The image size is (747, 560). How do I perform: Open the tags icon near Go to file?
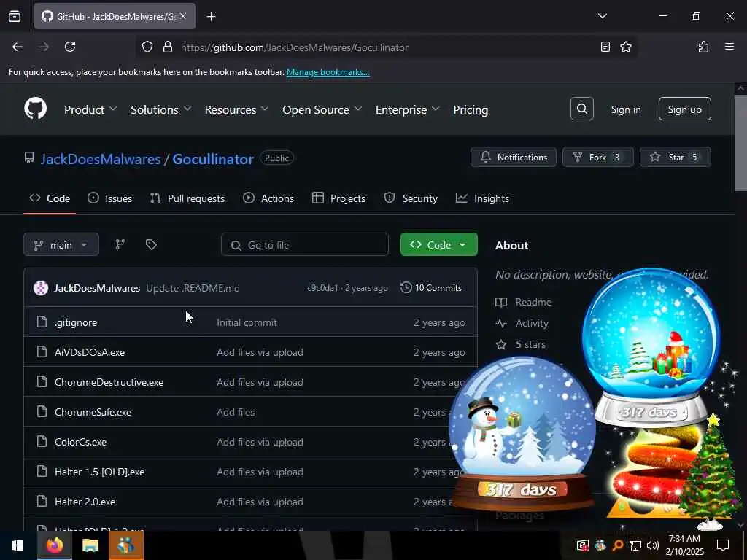tap(151, 245)
